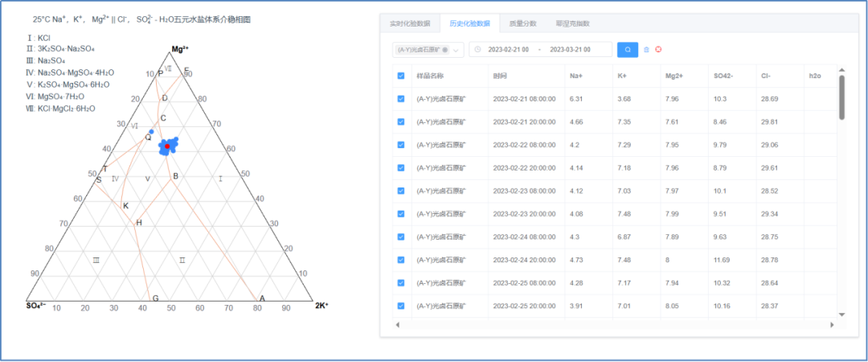Open the 耶涅克指数 tab
868x362 pixels.
[x=572, y=24]
